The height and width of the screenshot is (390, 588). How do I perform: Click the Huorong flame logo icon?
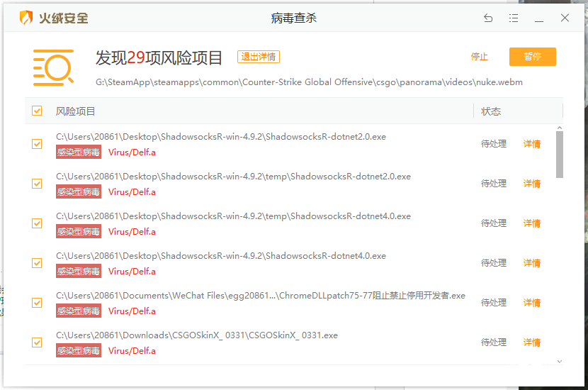pyautogui.click(x=26, y=18)
